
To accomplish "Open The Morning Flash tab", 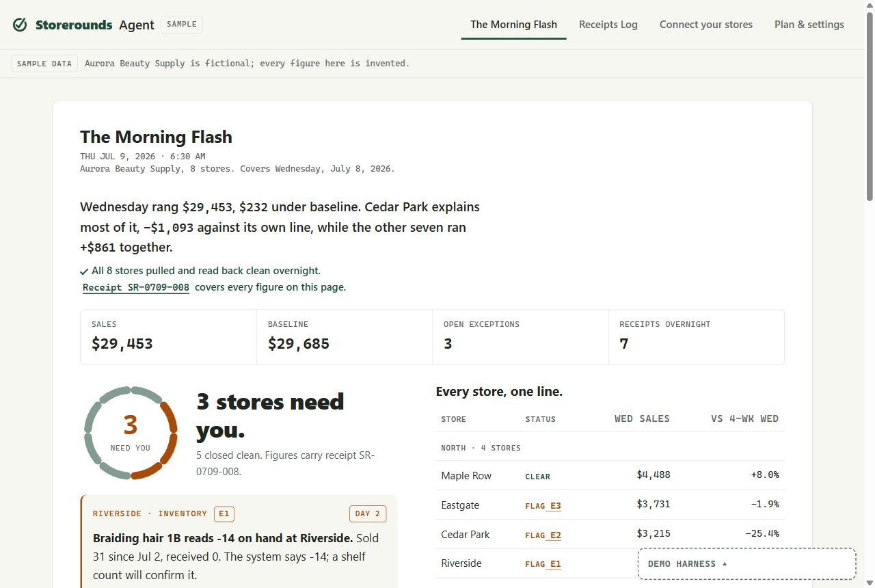I will (x=513, y=25).
